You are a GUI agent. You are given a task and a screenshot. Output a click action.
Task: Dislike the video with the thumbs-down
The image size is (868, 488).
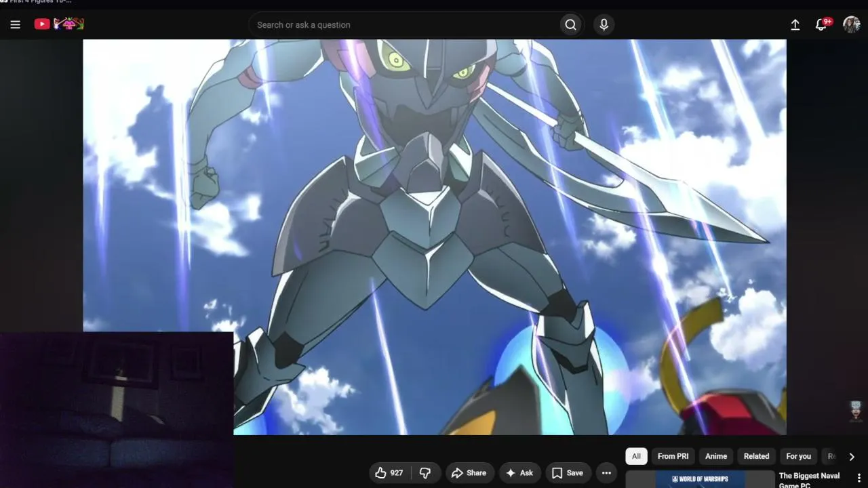coord(426,473)
